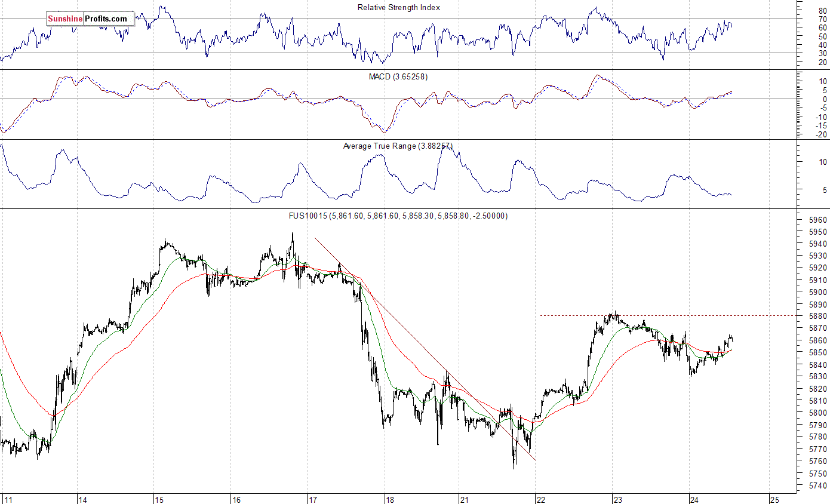The height and width of the screenshot is (504, 830).
Task: Click the Average True Range (3.88257) title
Action: 398,146
